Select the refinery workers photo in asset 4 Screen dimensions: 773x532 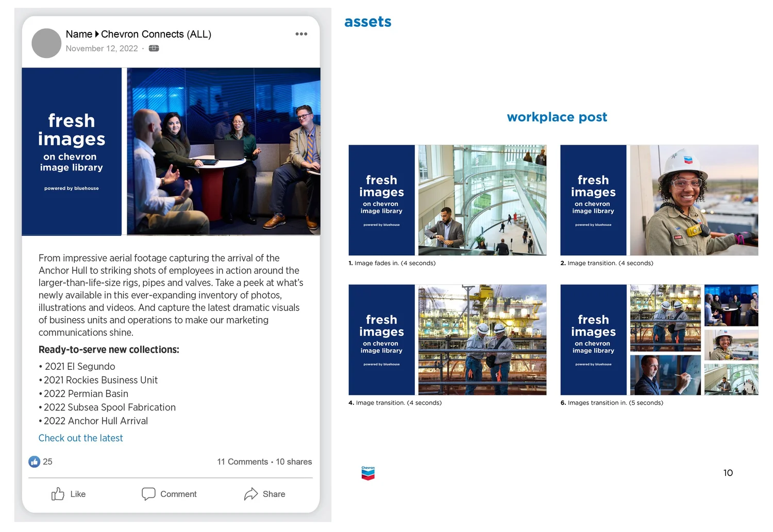482,340
